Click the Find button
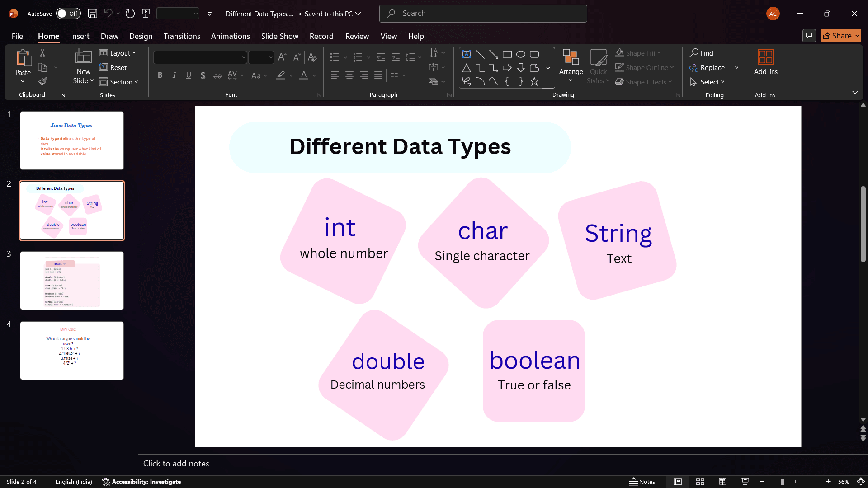Screen dimensions: 868x488 702,53
